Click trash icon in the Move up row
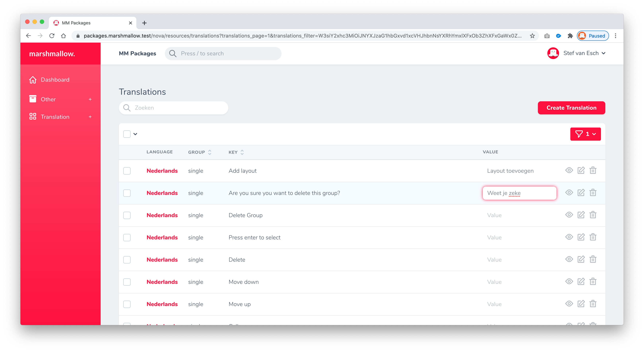This screenshot has width=644, height=352. [593, 304]
